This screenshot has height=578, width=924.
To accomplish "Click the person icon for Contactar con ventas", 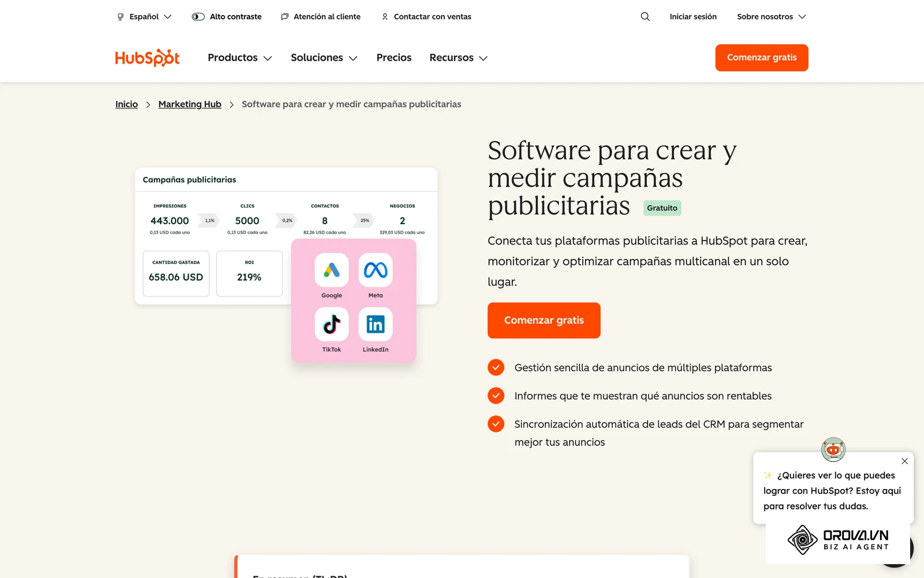I will [x=385, y=17].
